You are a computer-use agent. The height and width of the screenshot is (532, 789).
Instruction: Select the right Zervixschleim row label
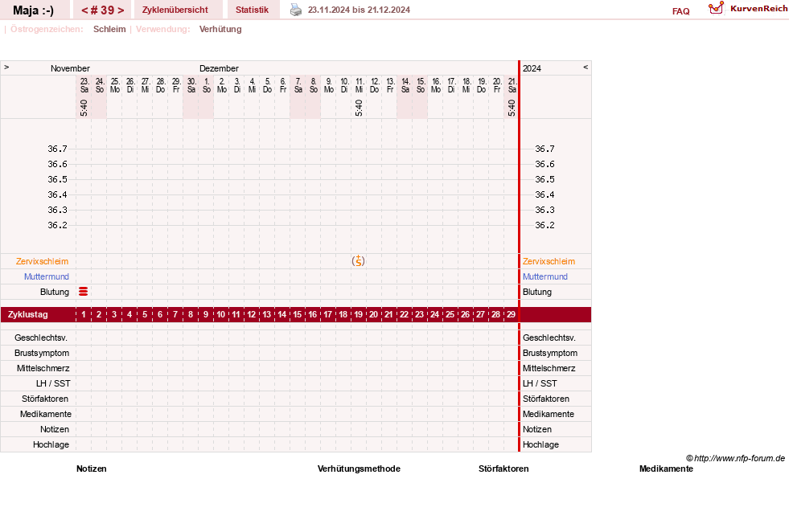pyautogui.click(x=549, y=261)
